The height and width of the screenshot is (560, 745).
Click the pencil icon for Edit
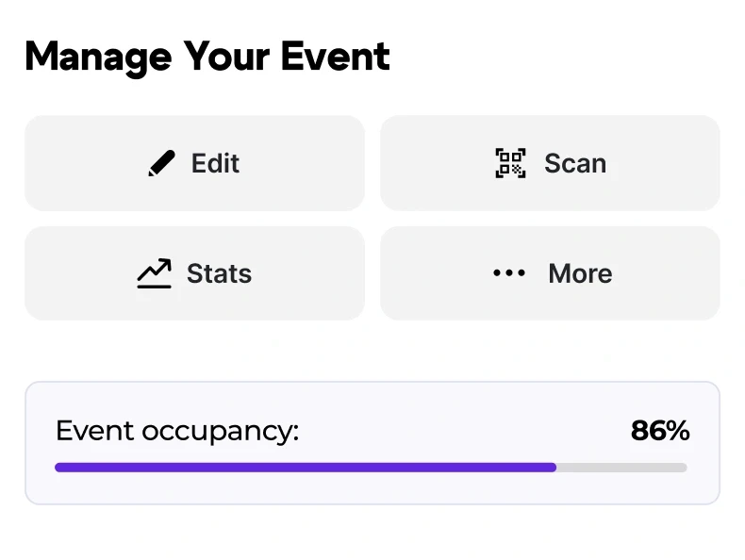click(161, 163)
